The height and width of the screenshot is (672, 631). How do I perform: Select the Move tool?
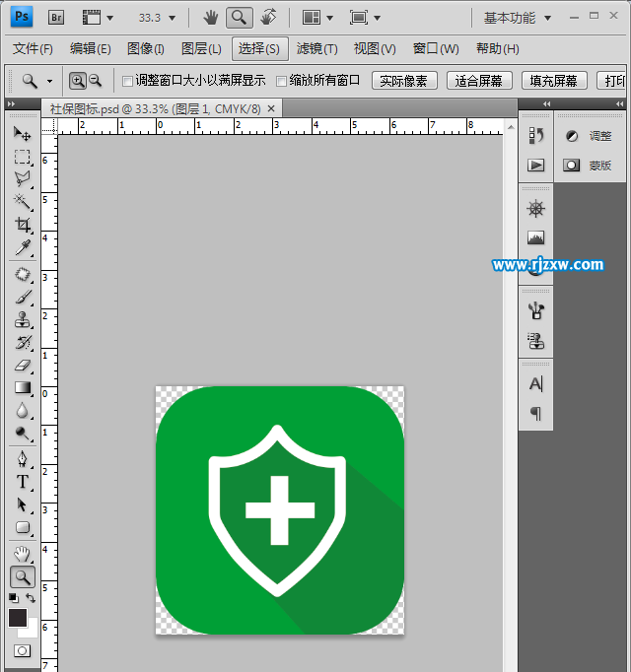[23, 133]
